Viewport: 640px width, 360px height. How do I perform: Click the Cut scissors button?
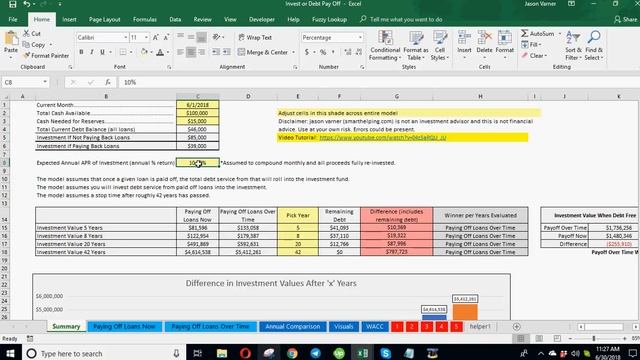coord(32,33)
